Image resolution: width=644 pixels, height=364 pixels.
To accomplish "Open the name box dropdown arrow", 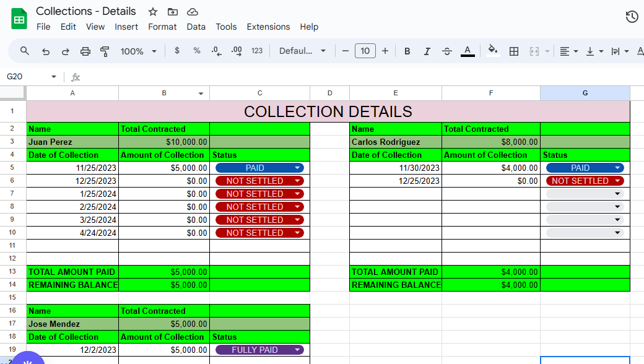I will tap(54, 77).
